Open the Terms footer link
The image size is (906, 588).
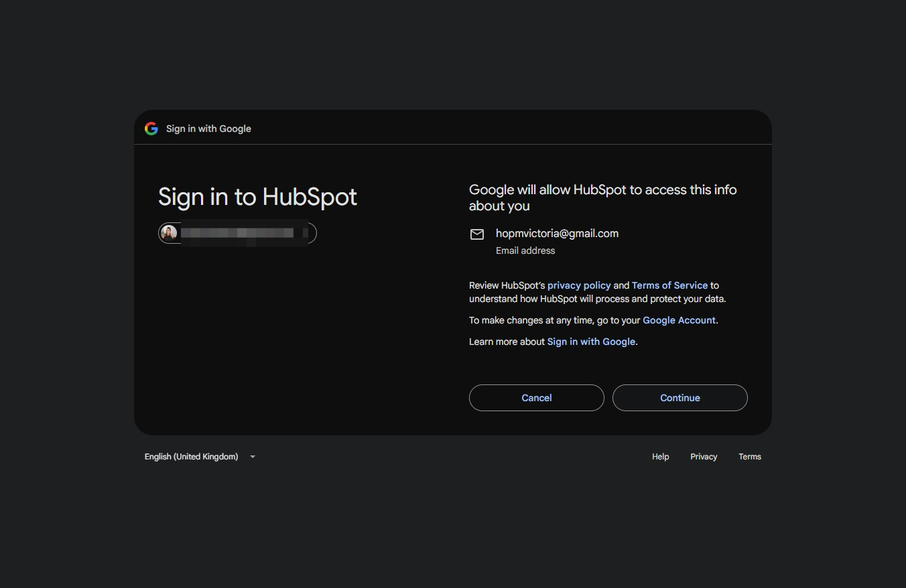[x=750, y=457]
